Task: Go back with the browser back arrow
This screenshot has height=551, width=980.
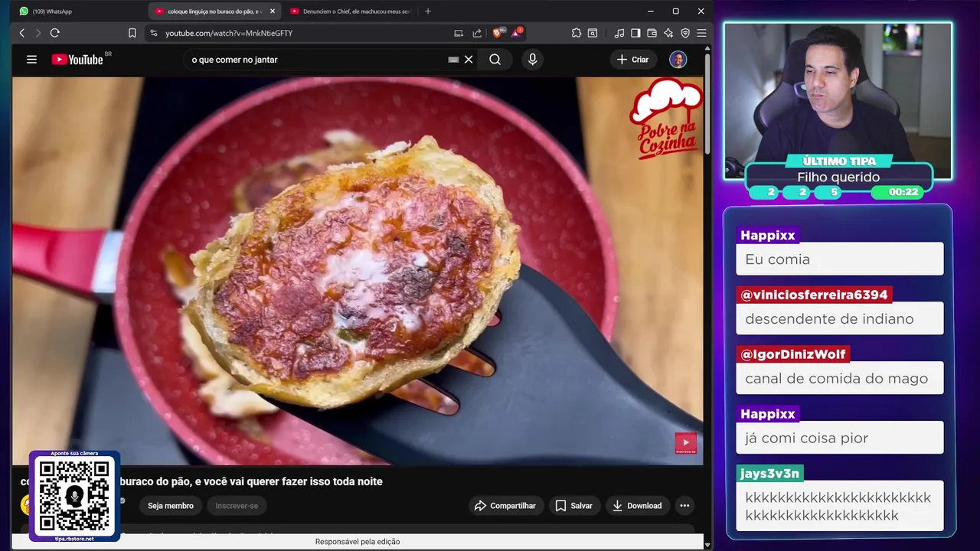Action: [x=21, y=33]
